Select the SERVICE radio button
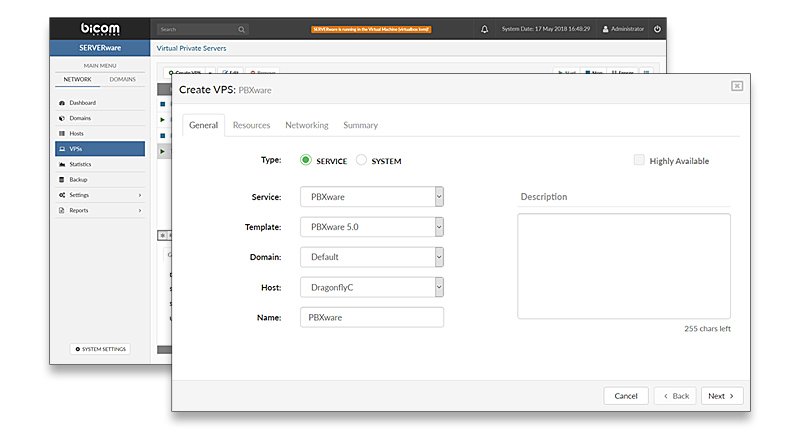The height and width of the screenshot is (435, 800). (306, 160)
